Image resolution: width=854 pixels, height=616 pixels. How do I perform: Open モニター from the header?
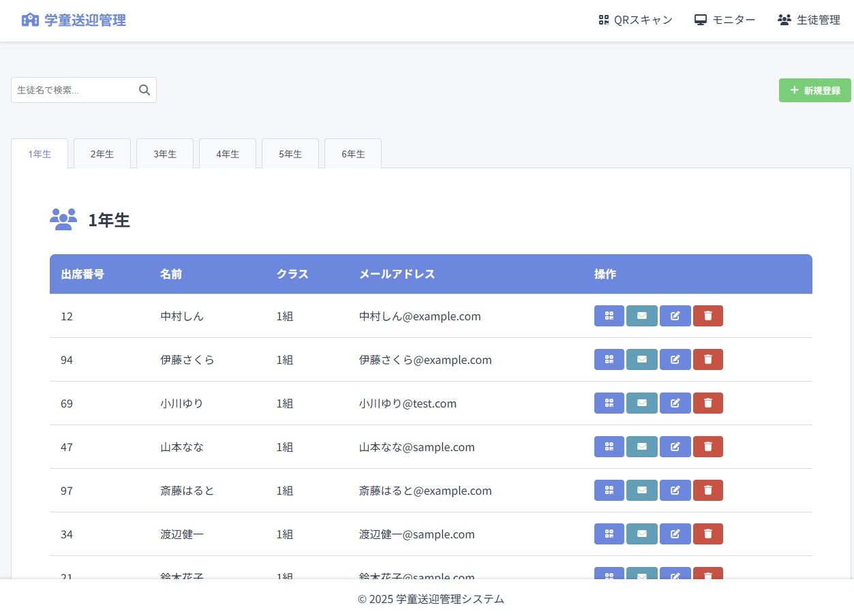click(725, 20)
